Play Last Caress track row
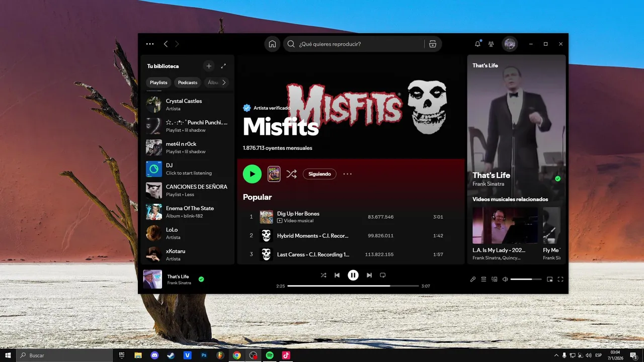Viewport: 644px width, 362px height. point(351,254)
